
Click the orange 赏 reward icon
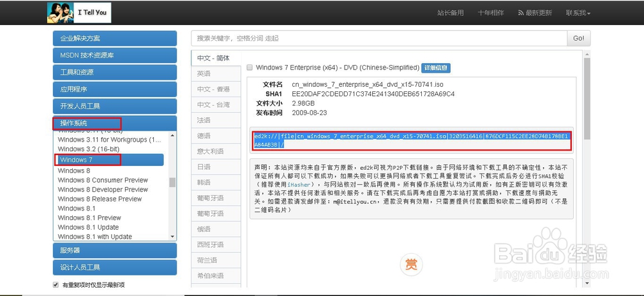[411, 264]
